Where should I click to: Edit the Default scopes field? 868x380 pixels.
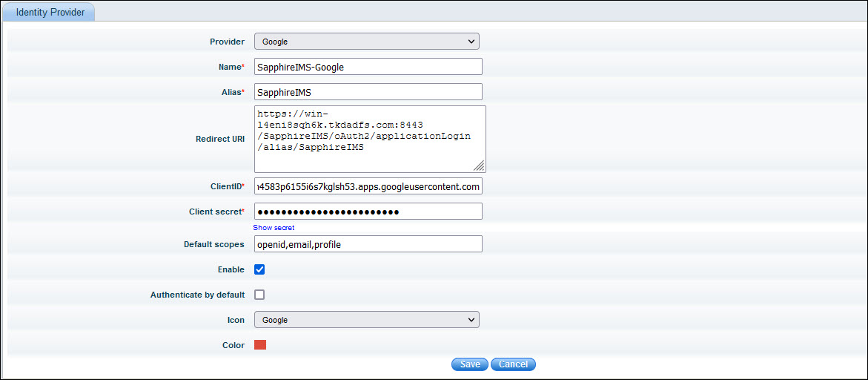tap(368, 244)
